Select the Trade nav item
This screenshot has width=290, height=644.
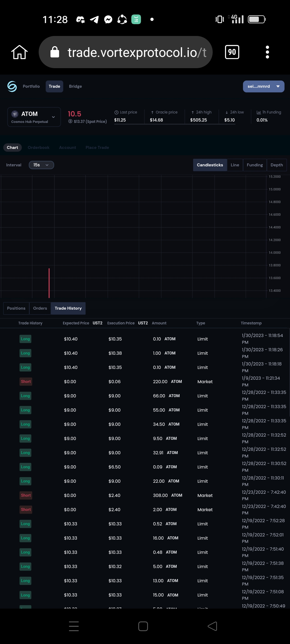[x=55, y=86]
